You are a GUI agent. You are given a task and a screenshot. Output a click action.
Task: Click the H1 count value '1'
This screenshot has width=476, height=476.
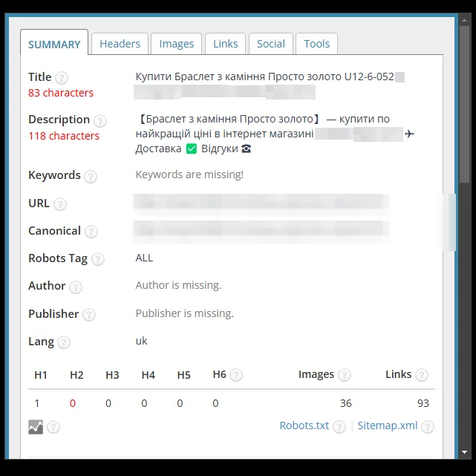pyautogui.click(x=37, y=403)
